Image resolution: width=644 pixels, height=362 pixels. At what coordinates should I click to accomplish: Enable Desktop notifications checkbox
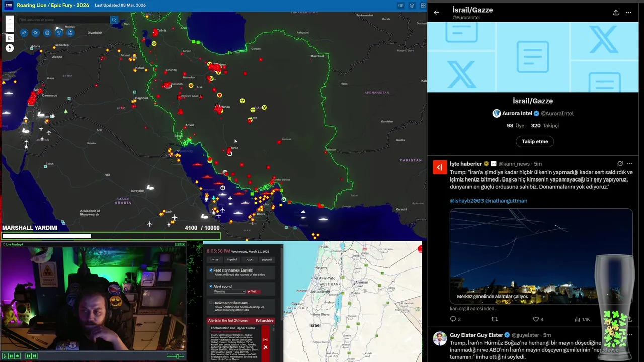pyautogui.click(x=211, y=303)
